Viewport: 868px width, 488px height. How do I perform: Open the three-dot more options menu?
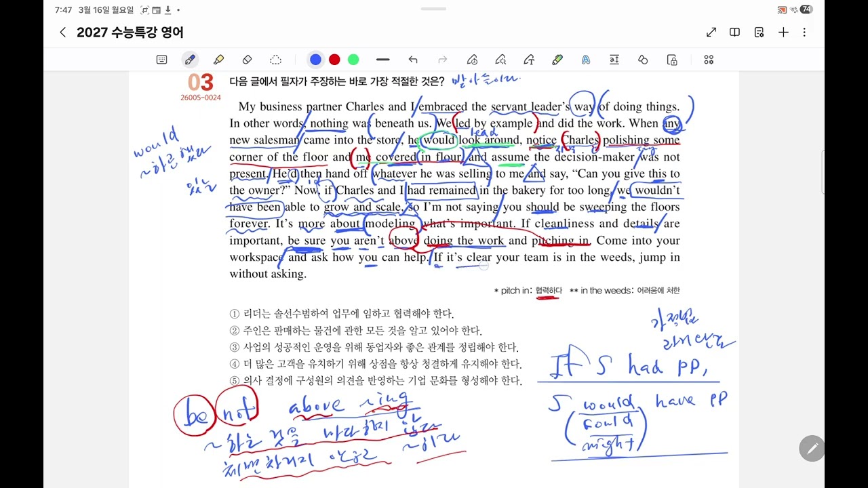(x=804, y=32)
